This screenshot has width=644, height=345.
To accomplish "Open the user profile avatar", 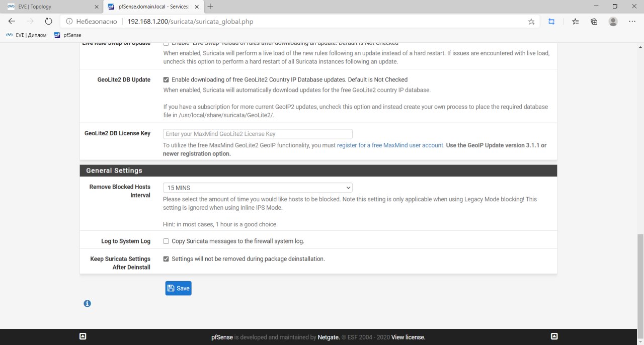I will point(613,22).
